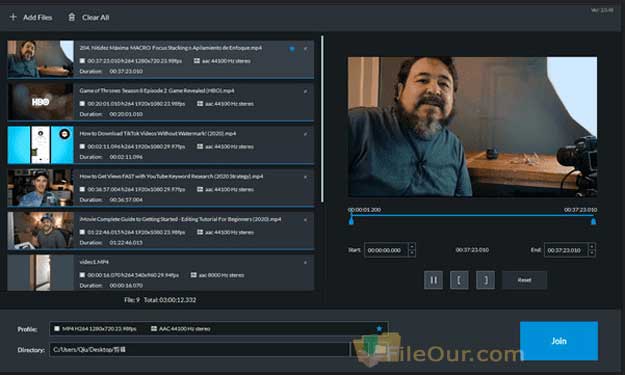Select the iMovie Complete Guide thumbnail
The image size is (625, 375).
(41, 230)
